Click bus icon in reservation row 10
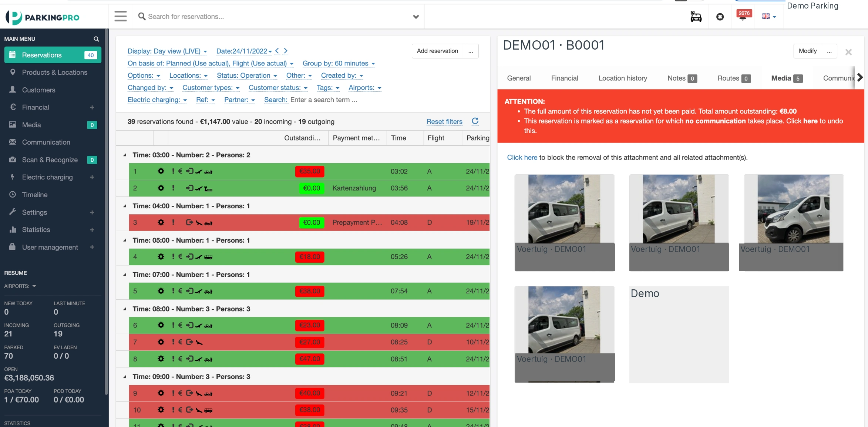This screenshot has height=427, width=868. (208, 410)
